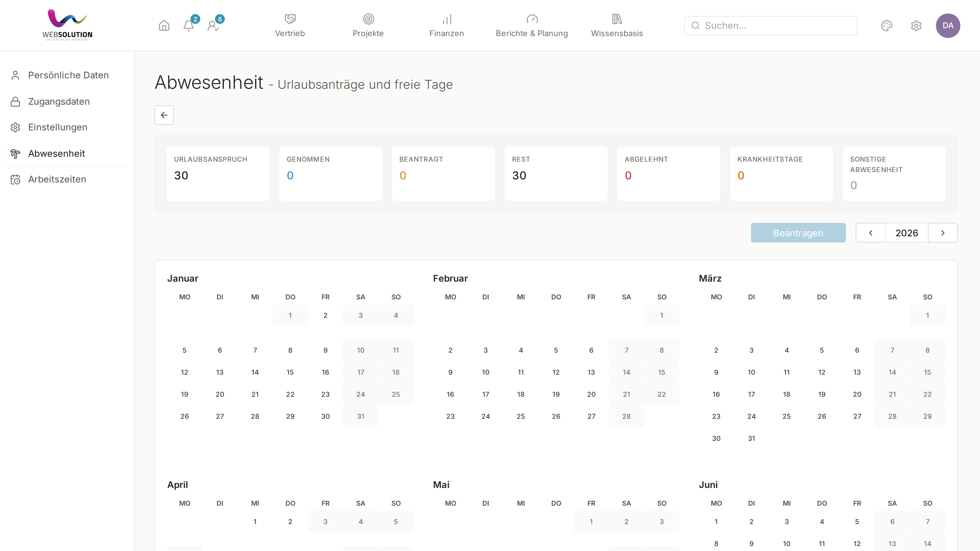Click the Genommen card
Screen dimensions: 980x551
(331, 174)
